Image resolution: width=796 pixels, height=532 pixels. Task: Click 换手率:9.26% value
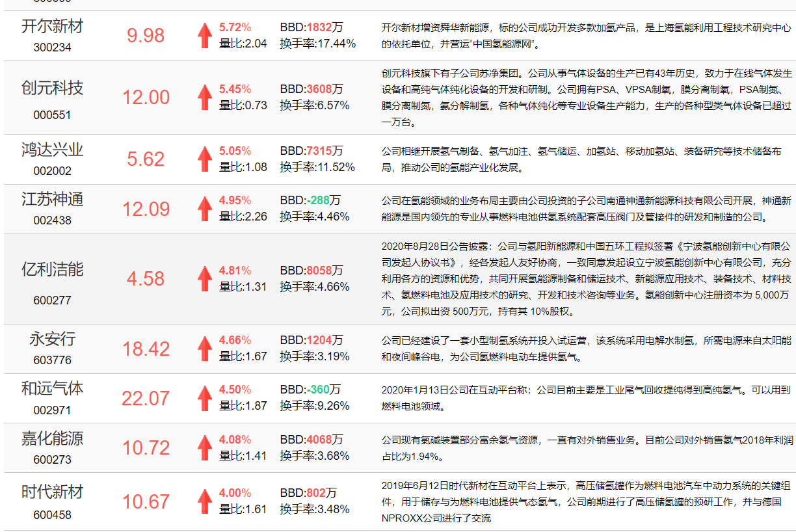315,406
